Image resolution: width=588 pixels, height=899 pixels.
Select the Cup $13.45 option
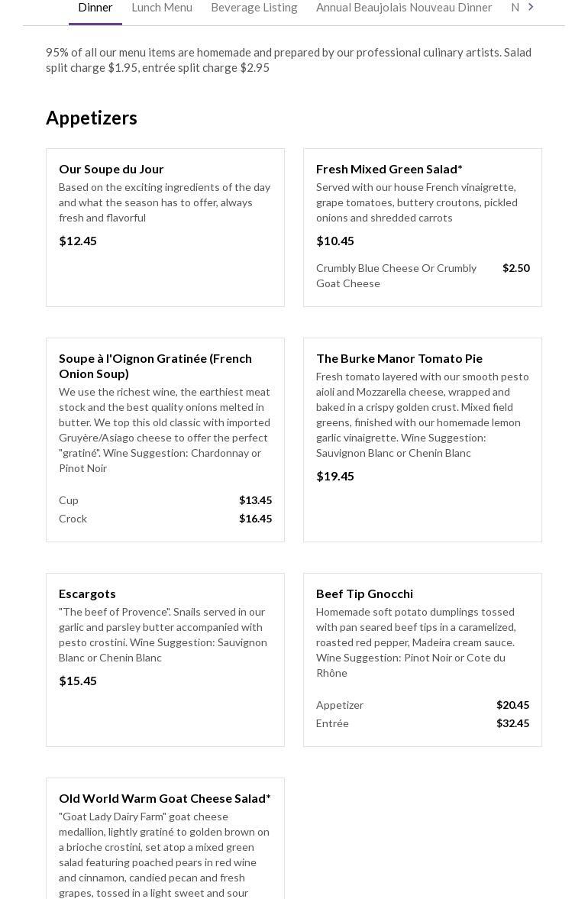[165, 500]
